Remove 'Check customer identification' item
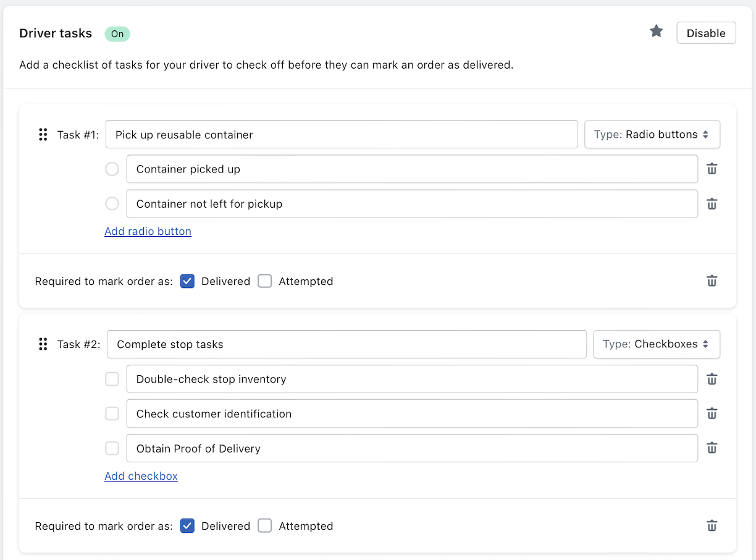This screenshot has height=560, width=756. (712, 414)
